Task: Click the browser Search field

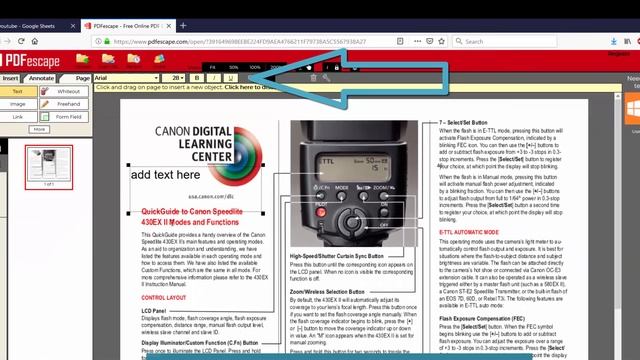Action: [504, 42]
